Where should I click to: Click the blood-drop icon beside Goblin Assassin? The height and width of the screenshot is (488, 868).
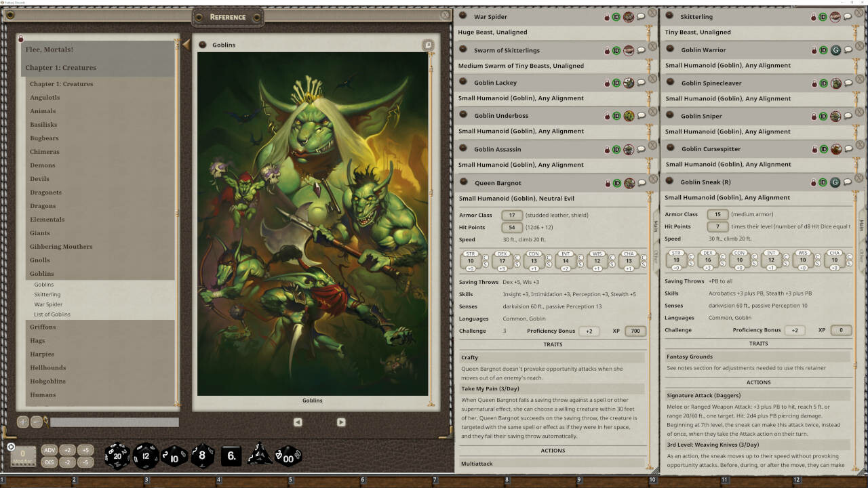pyautogui.click(x=607, y=148)
